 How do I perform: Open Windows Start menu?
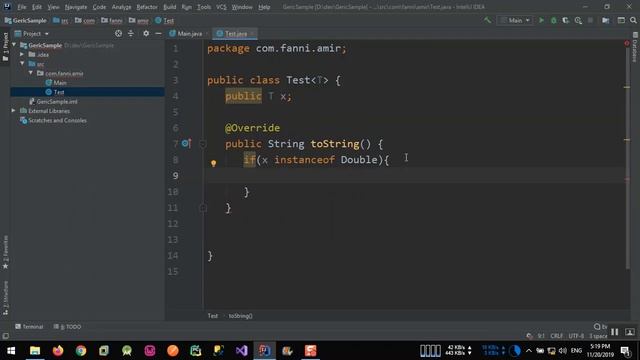11,351
